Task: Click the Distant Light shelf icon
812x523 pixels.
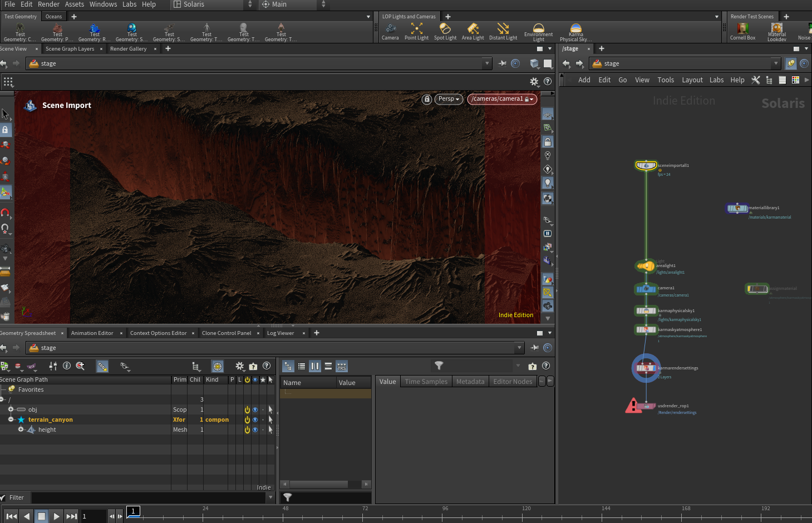Action: coord(503,32)
